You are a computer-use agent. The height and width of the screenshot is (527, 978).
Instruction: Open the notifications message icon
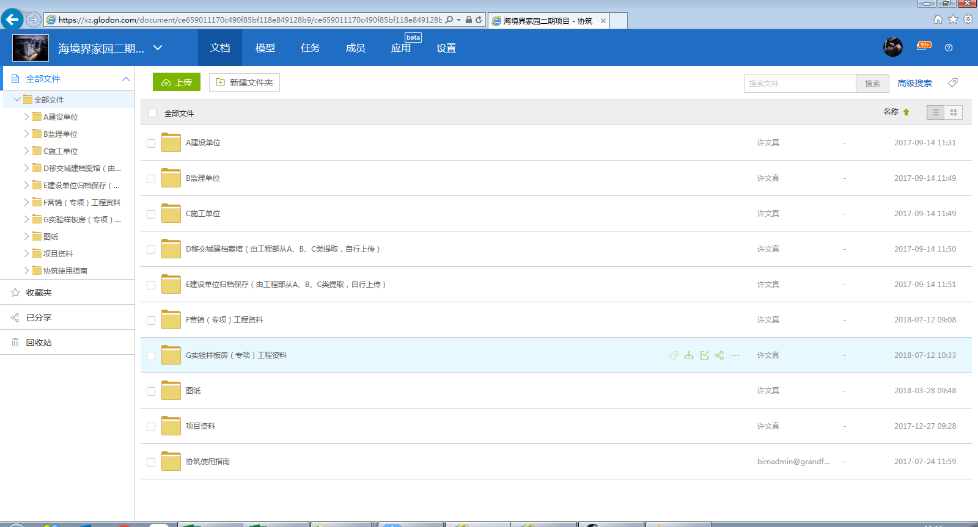924,47
